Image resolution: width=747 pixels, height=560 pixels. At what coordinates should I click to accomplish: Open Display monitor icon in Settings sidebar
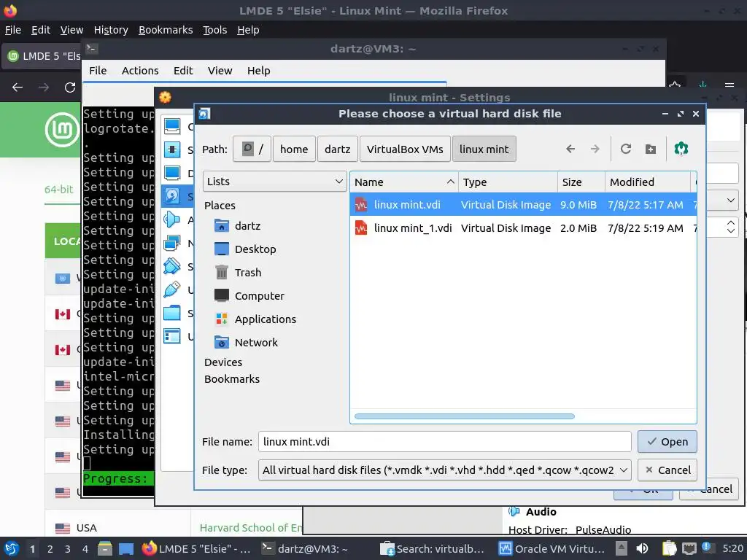pyautogui.click(x=172, y=173)
